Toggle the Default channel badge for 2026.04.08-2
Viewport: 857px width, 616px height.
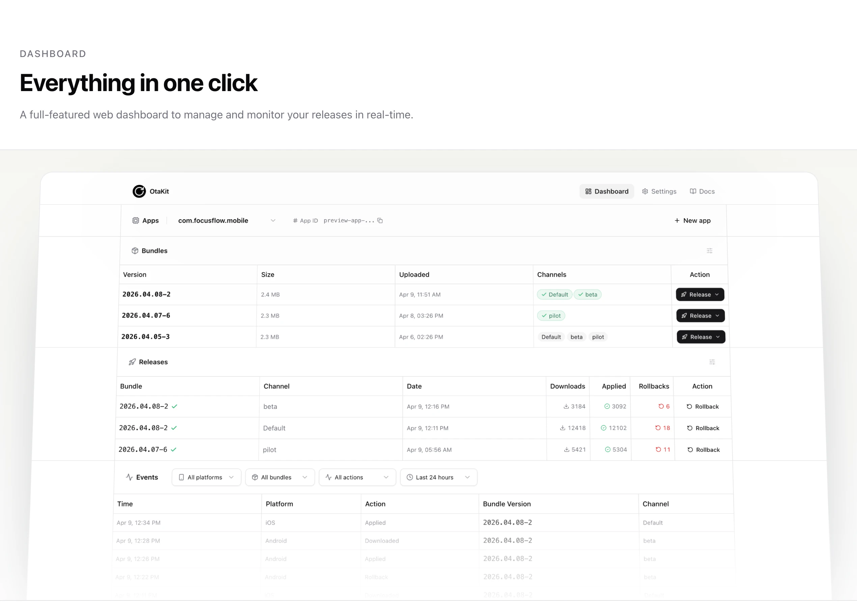click(x=554, y=295)
